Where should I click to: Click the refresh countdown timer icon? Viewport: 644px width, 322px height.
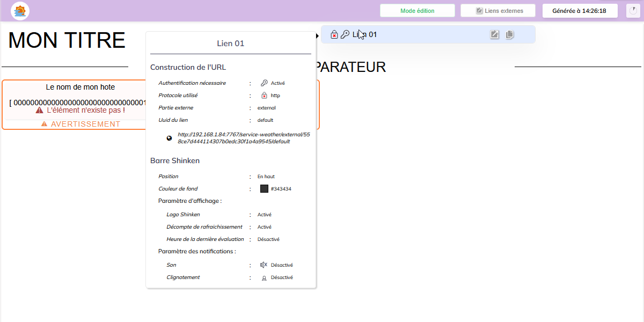tap(631, 11)
